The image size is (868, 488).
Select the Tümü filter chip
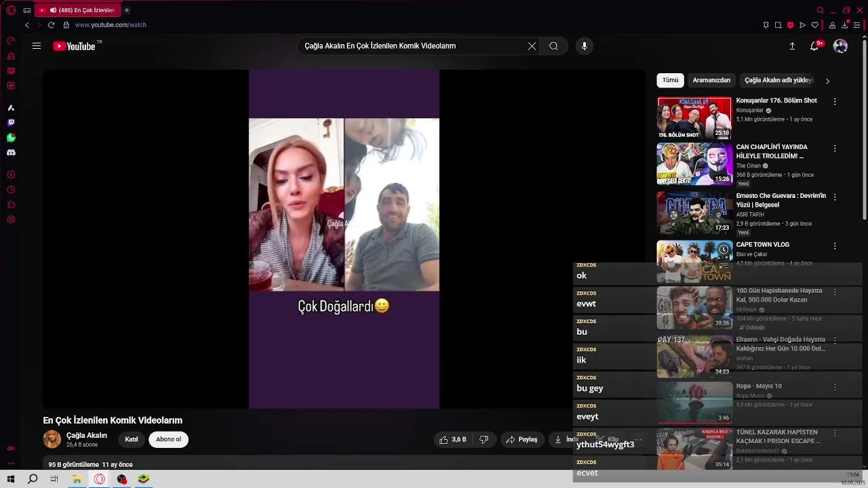click(670, 80)
